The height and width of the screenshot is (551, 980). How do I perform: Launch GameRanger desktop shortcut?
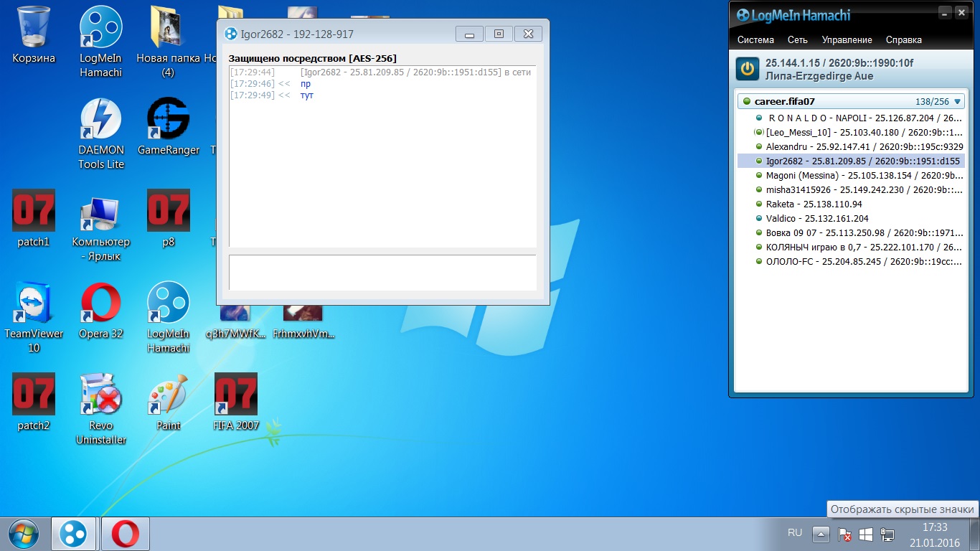tap(168, 126)
